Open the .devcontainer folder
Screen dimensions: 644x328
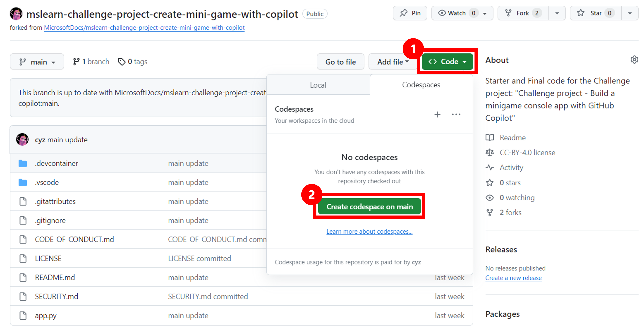point(56,163)
